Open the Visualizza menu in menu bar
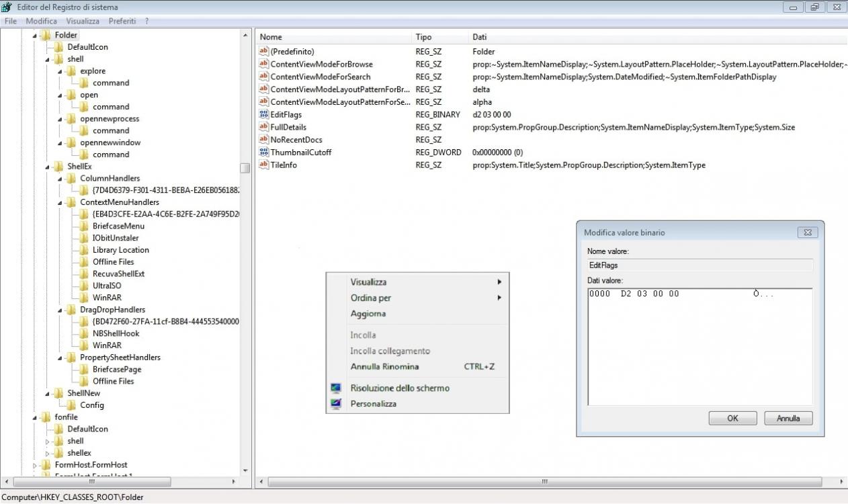Image resolution: width=848 pixels, height=504 pixels. 83,21
